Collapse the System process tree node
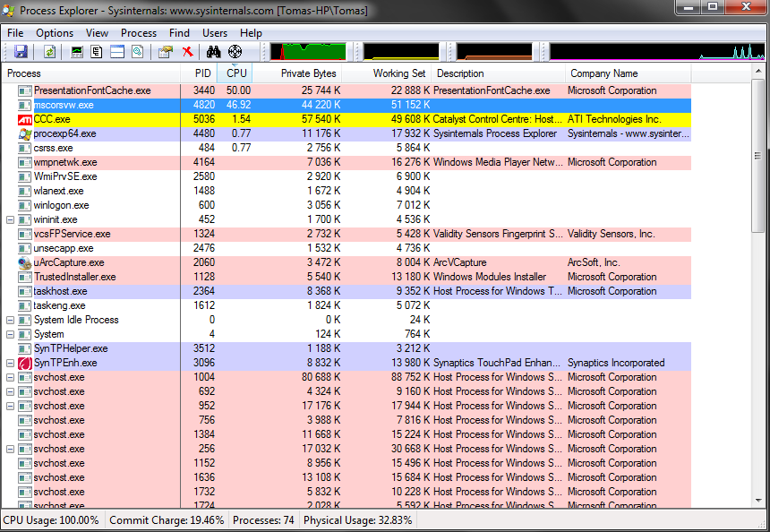The width and height of the screenshot is (770, 532). coord(11,335)
